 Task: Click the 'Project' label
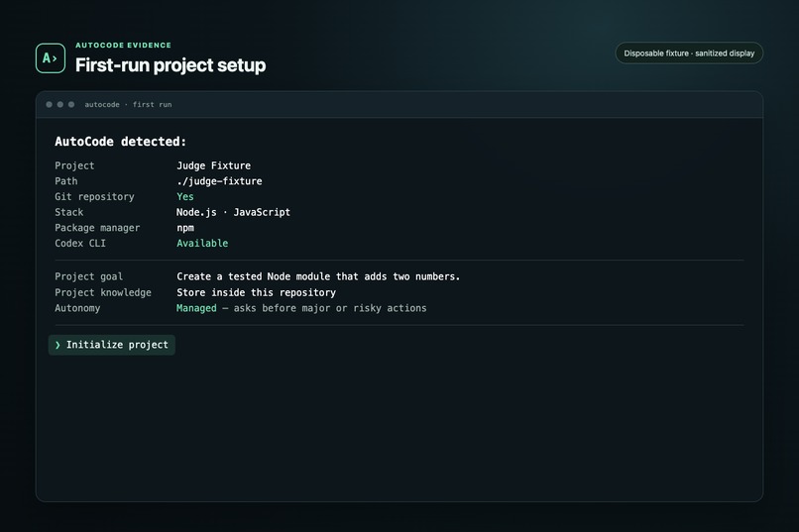[74, 165]
